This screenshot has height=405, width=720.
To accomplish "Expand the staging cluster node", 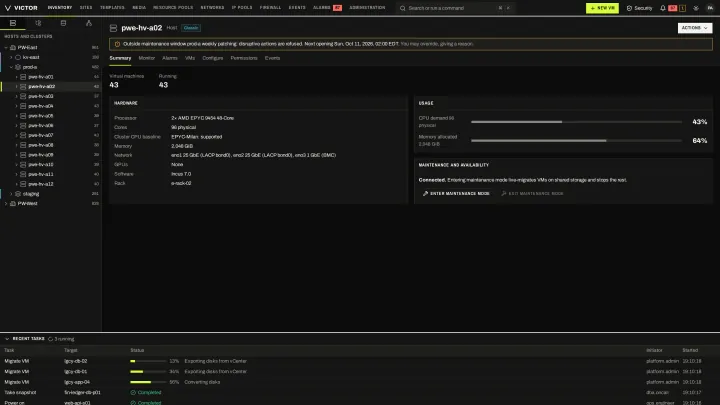I will click(x=11, y=194).
